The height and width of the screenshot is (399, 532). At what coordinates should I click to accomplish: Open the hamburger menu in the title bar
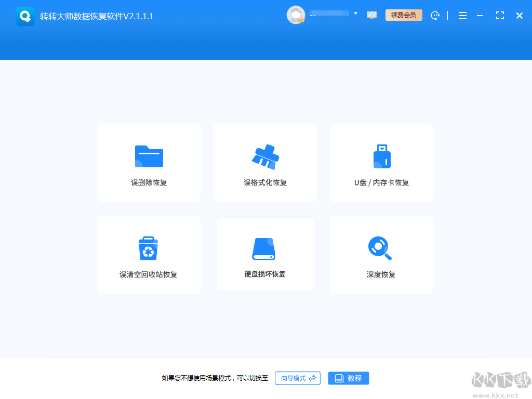(x=462, y=15)
